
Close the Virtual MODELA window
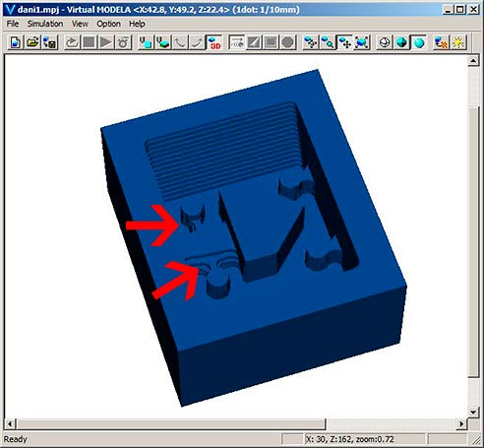point(473,9)
